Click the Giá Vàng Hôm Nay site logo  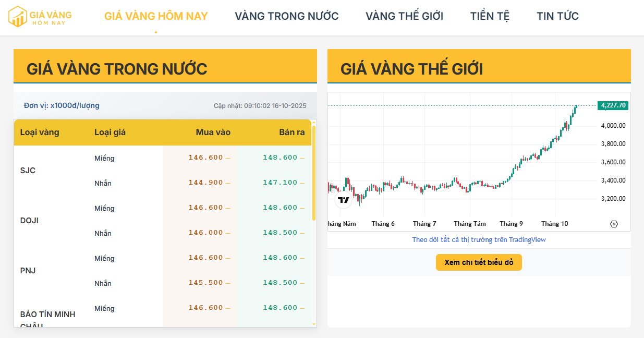40,16
